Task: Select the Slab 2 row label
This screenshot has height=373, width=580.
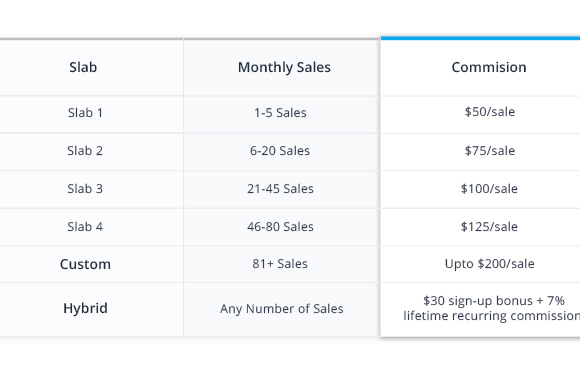Action: click(85, 151)
